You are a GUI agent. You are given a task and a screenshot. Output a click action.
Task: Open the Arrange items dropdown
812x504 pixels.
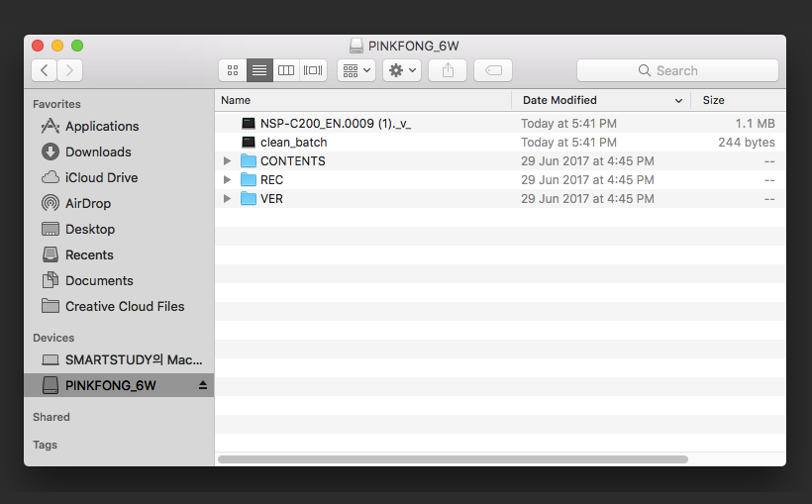click(356, 70)
